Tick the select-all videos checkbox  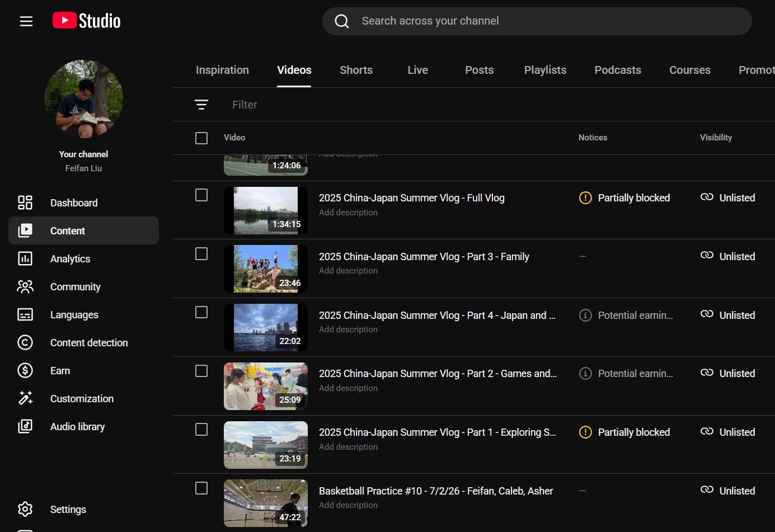[x=201, y=138]
